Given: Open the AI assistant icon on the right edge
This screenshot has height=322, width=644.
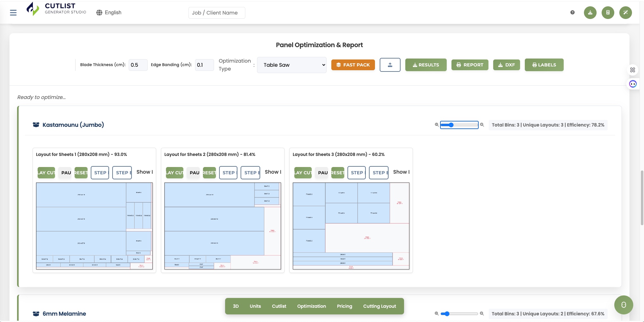Looking at the screenshot, I should coord(633,84).
